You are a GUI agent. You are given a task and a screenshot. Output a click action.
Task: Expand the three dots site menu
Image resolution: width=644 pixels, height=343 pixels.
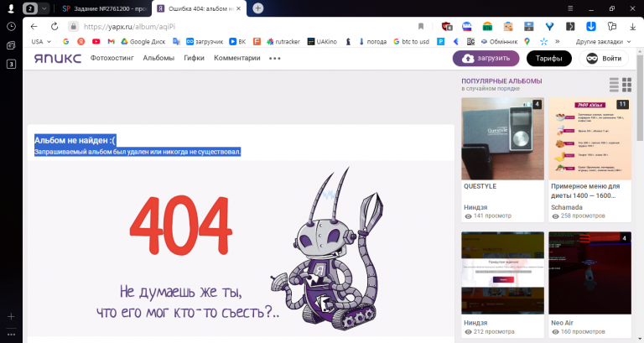point(275,59)
